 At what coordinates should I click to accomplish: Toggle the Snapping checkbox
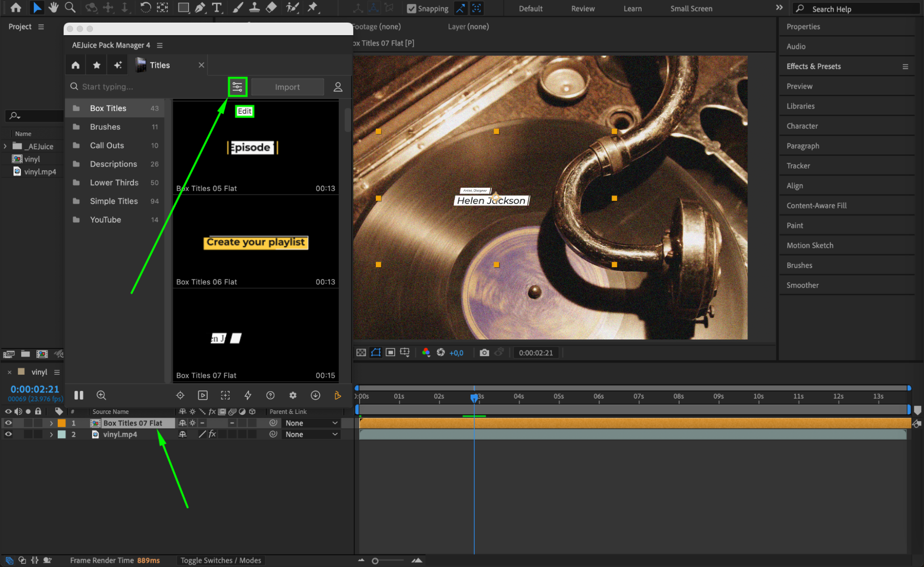pyautogui.click(x=411, y=8)
